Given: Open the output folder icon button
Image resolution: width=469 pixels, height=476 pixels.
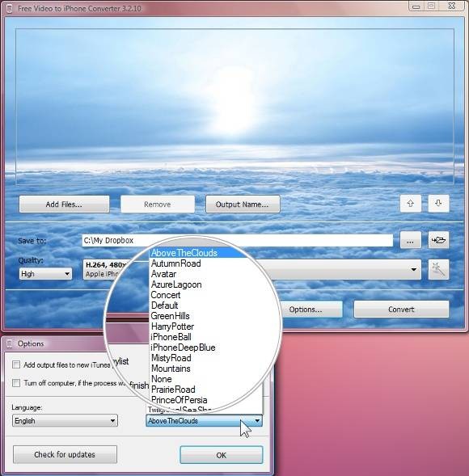Looking at the screenshot, I should click(x=438, y=241).
